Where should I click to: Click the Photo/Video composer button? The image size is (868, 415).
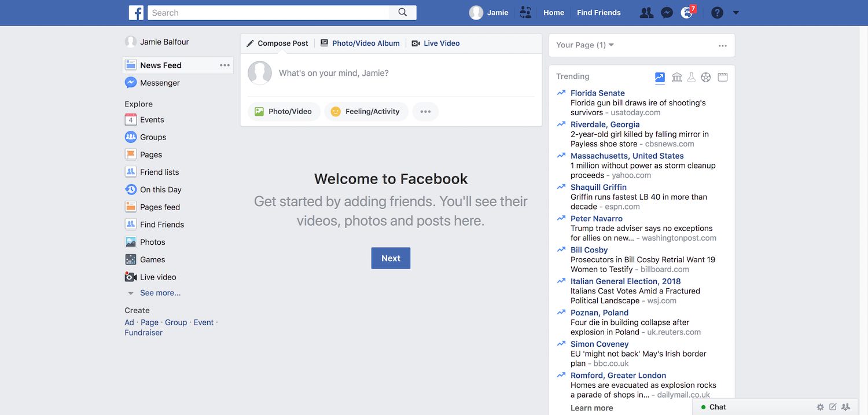click(284, 112)
